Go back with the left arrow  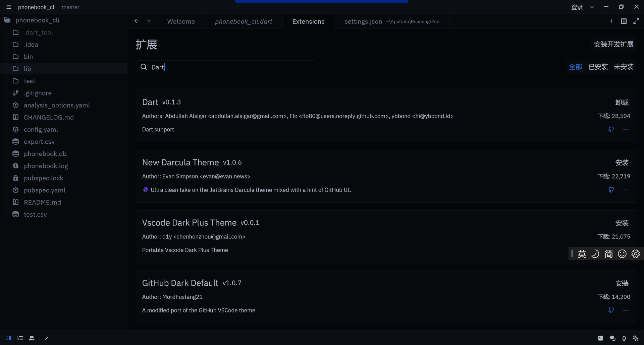coord(137,21)
